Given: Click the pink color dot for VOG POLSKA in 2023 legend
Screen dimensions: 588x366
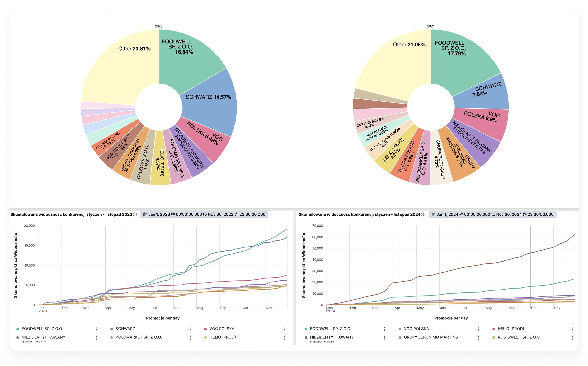Looking at the screenshot, I should pos(205,329).
